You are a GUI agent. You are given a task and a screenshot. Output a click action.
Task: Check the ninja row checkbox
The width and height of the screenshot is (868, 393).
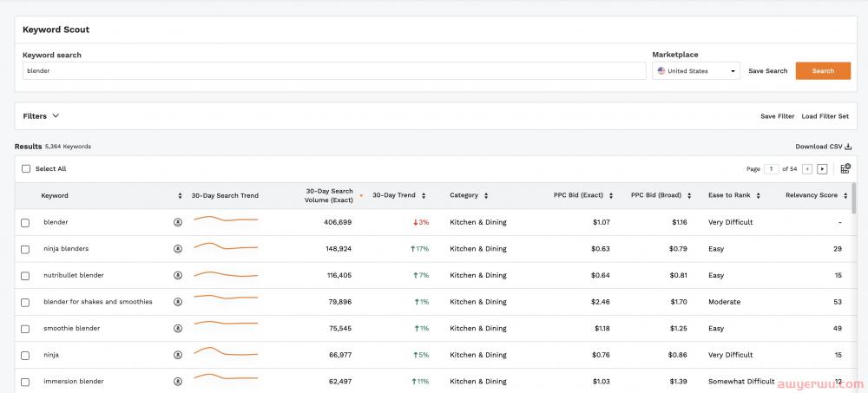[x=25, y=356]
